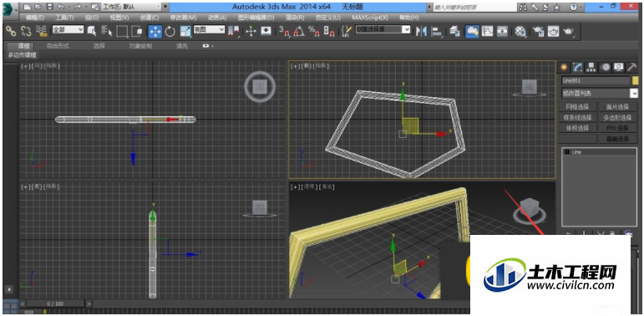Activate the Select and Move tool

tap(155, 31)
